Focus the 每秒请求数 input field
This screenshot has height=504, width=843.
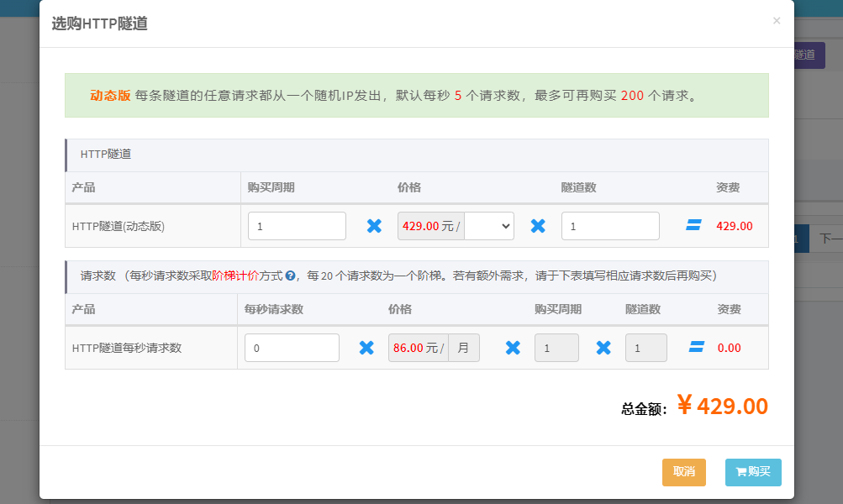coord(292,348)
